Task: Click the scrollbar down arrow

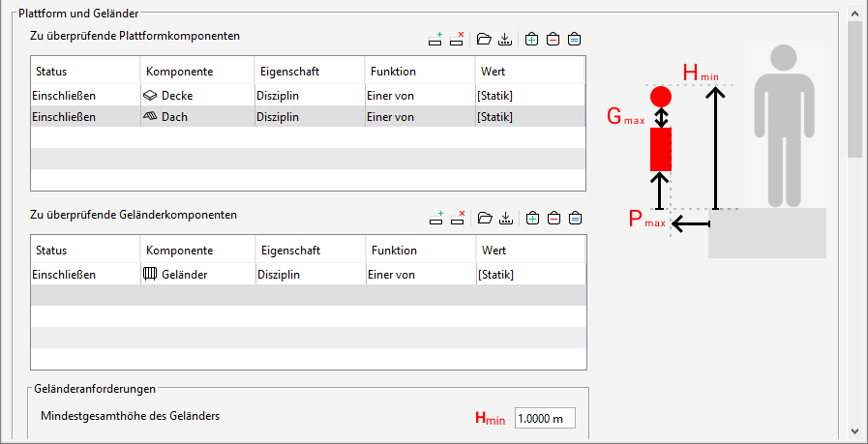Action: click(854, 430)
